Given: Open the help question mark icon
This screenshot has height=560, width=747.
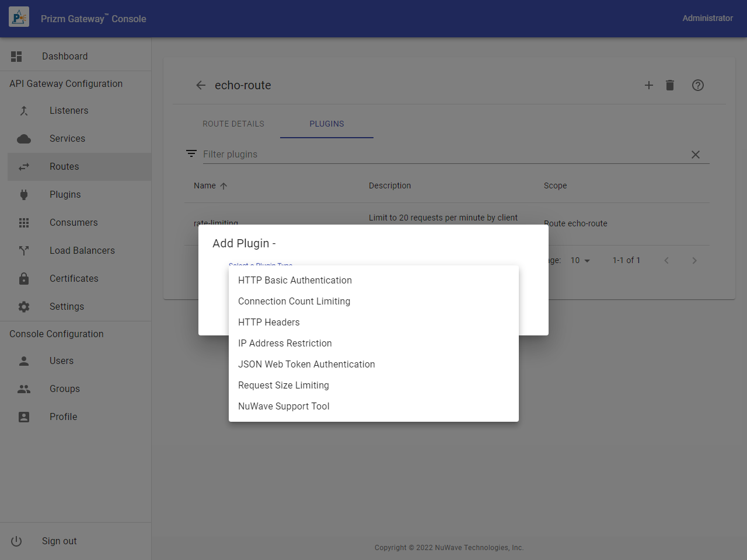Looking at the screenshot, I should click(697, 85).
